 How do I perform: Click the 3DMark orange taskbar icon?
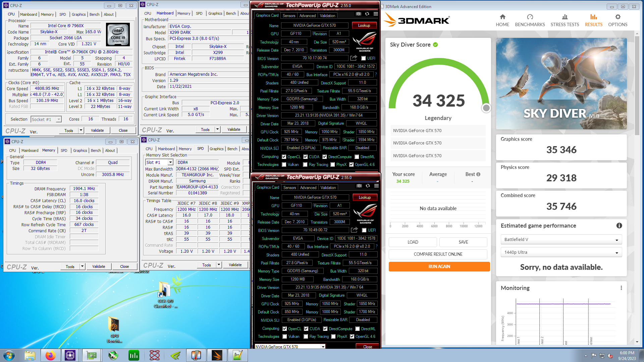[x=217, y=355]
